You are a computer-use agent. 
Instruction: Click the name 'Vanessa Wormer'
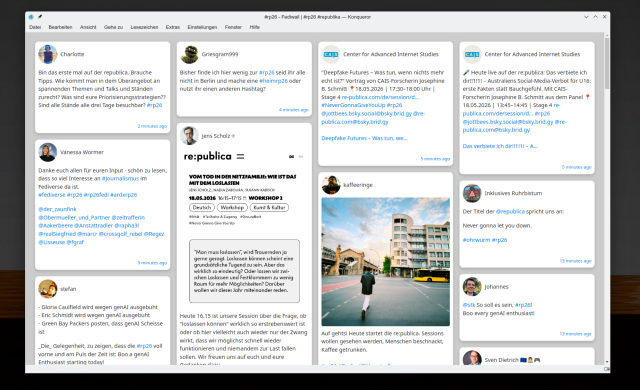(82, 152)
